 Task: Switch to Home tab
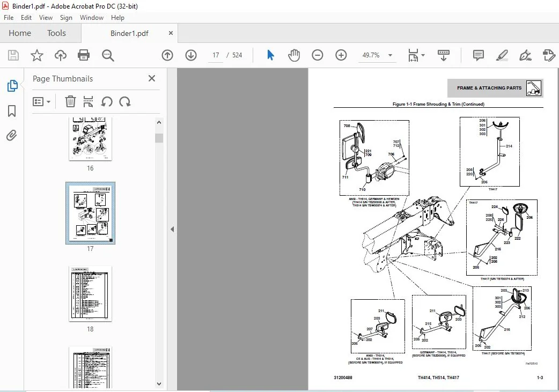20,33
